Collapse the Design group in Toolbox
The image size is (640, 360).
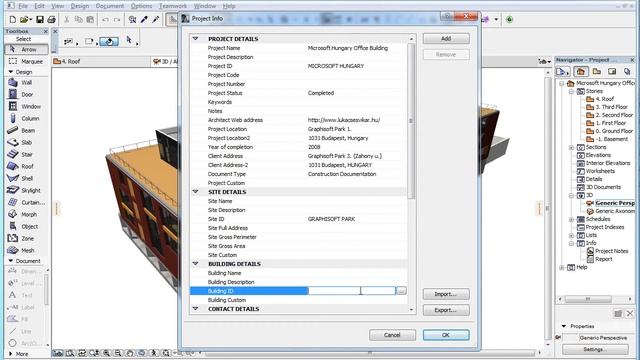pos(11,72)
